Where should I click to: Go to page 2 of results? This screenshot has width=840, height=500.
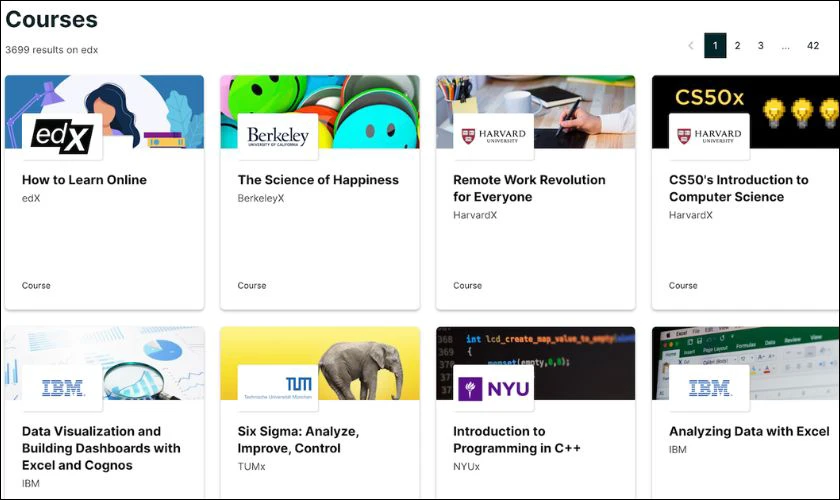pyautogui.click(x=738, y=46)
